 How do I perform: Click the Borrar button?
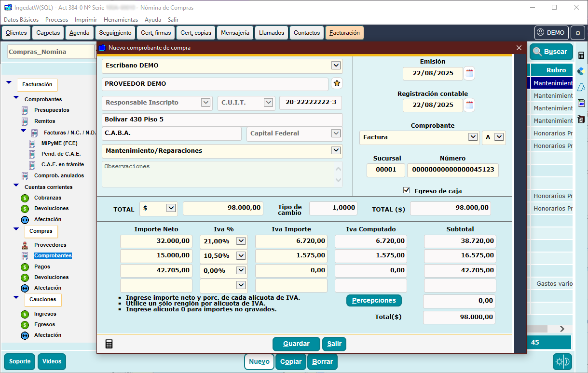(x=322, y=361)
